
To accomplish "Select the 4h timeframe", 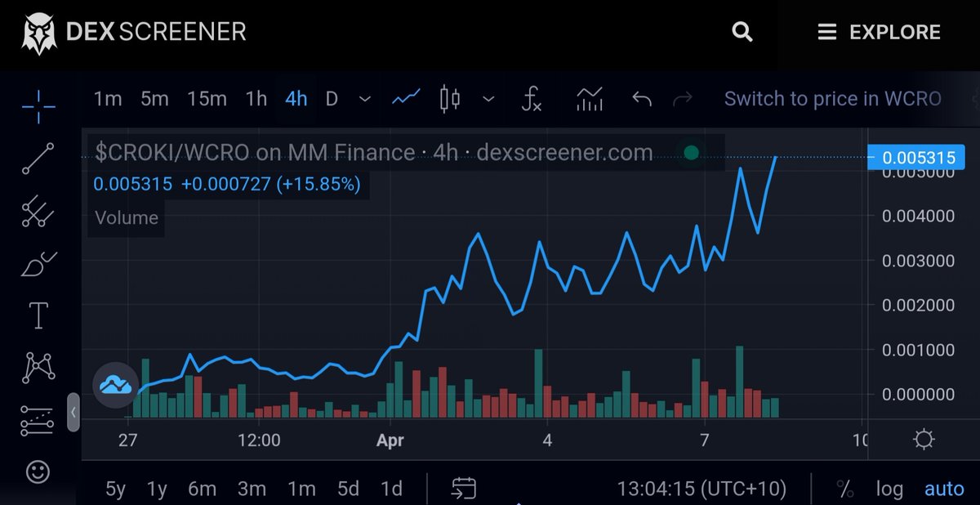I will pos(296,99).
